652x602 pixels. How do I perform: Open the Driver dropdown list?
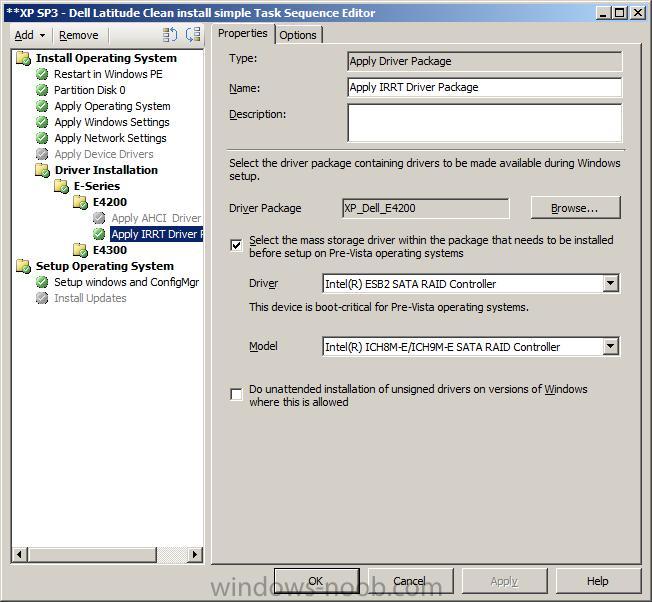pyautogui.click(x=610, y=284)
